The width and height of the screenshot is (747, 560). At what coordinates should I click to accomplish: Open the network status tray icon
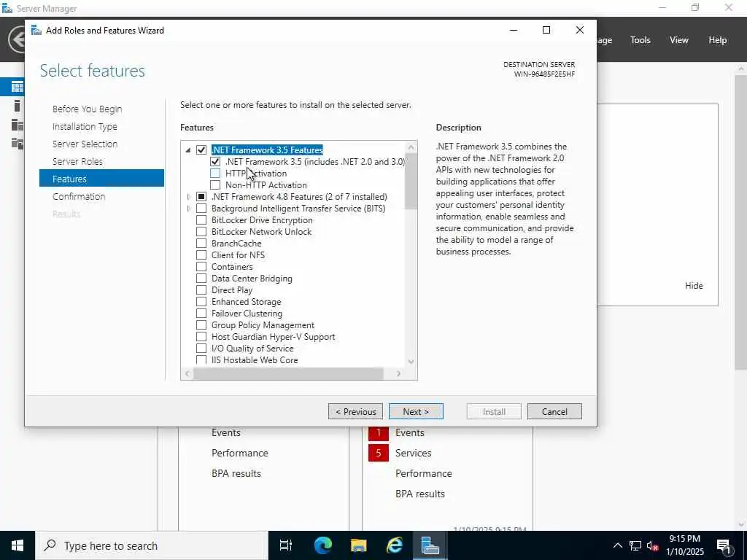(x=635, y=545)
